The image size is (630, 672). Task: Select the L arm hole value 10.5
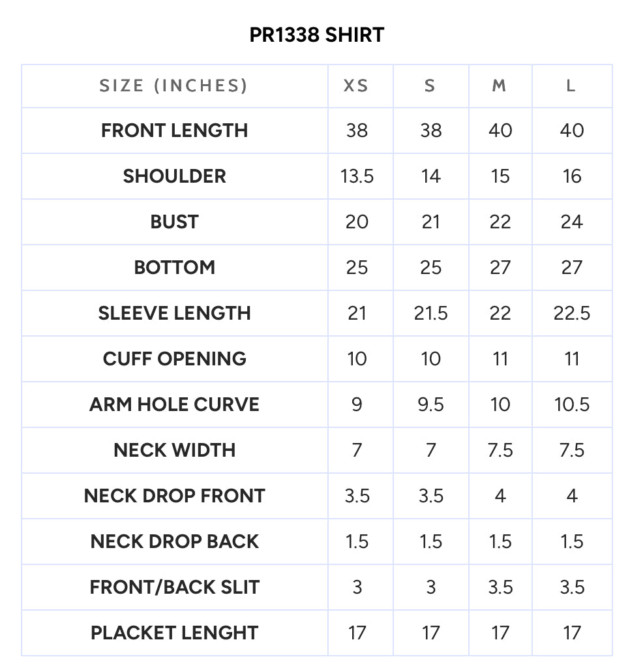[572, 405]
